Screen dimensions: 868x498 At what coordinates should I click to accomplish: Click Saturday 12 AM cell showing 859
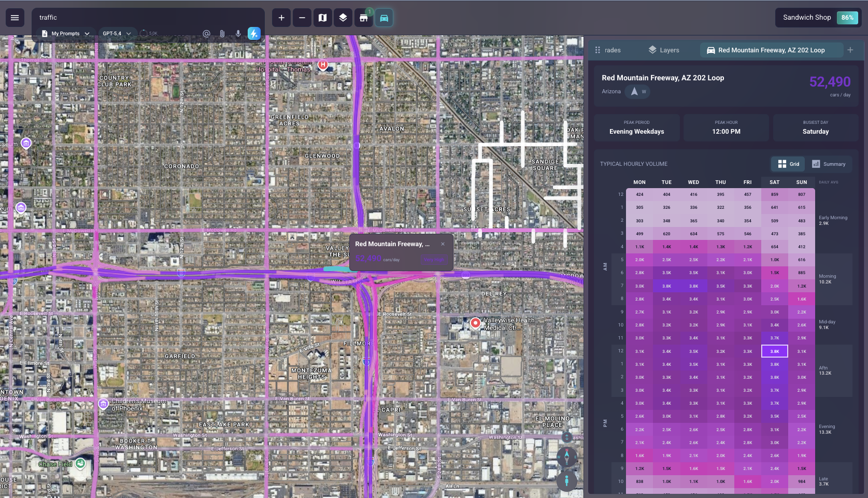pos(774,194)
